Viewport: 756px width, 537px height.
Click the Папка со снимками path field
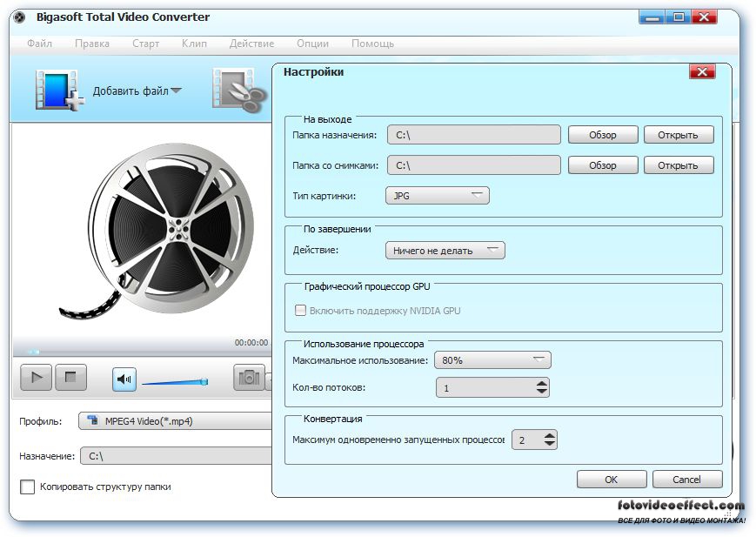point(474,165)
